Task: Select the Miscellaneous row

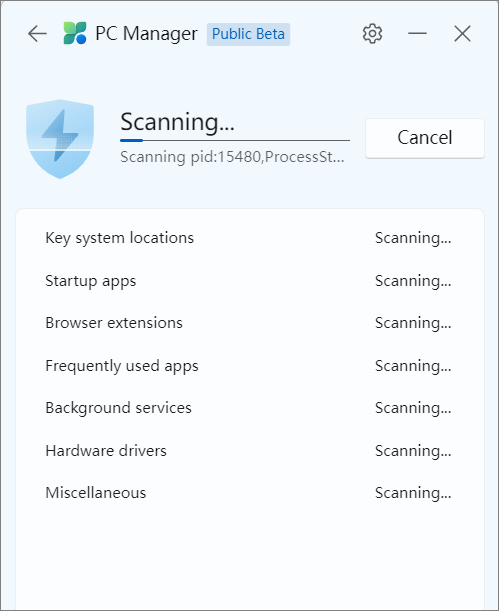Action: point(249,493)
